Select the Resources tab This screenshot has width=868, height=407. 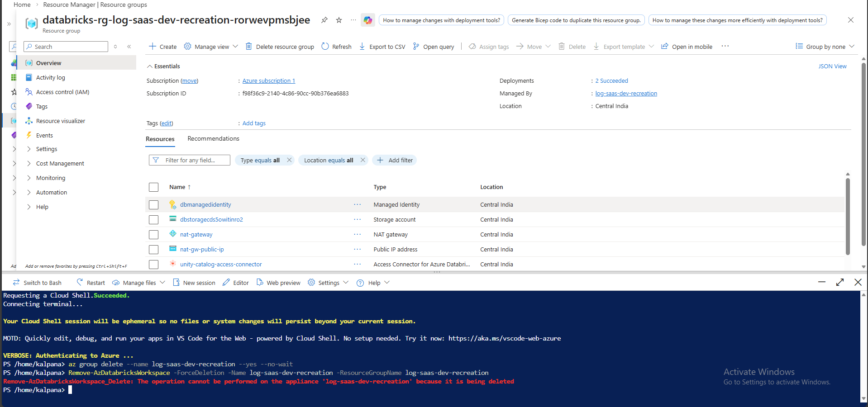pyautogui.click(x=160, y=139)
